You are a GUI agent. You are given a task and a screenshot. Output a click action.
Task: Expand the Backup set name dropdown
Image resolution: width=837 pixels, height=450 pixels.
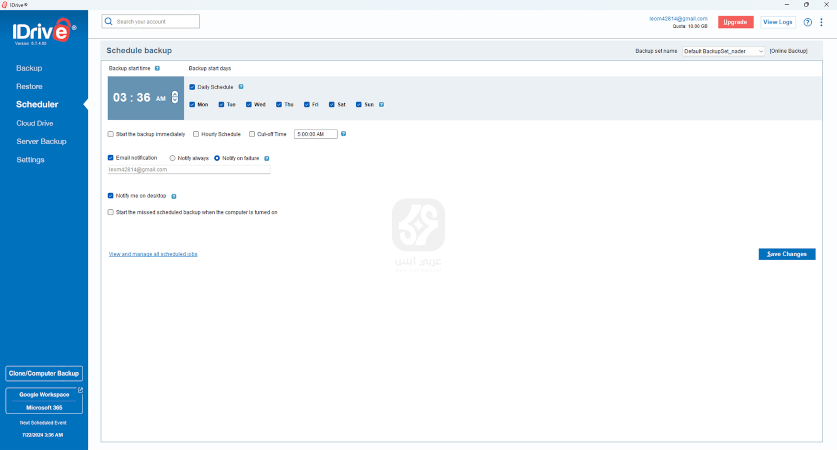click(723, 50)
